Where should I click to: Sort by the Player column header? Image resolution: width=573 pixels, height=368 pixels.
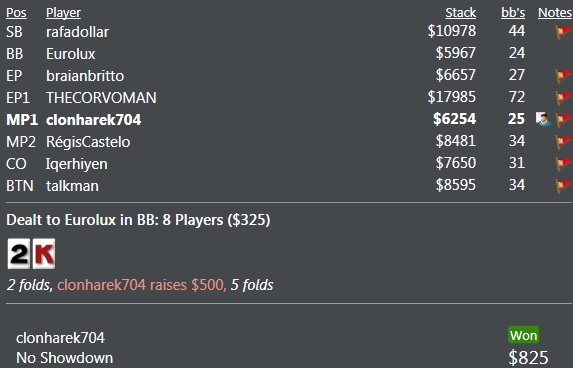pos(63,13)
